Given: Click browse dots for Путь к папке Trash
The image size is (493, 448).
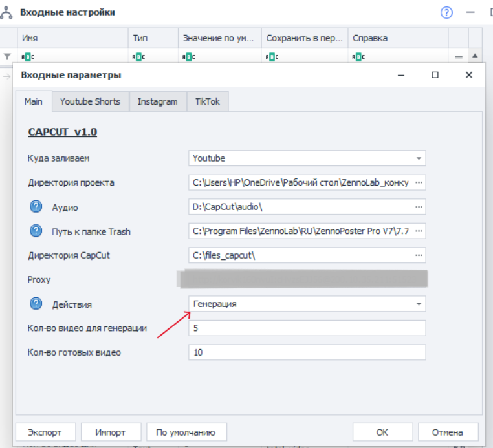Looking at the screenshot, I should point(419,231).
